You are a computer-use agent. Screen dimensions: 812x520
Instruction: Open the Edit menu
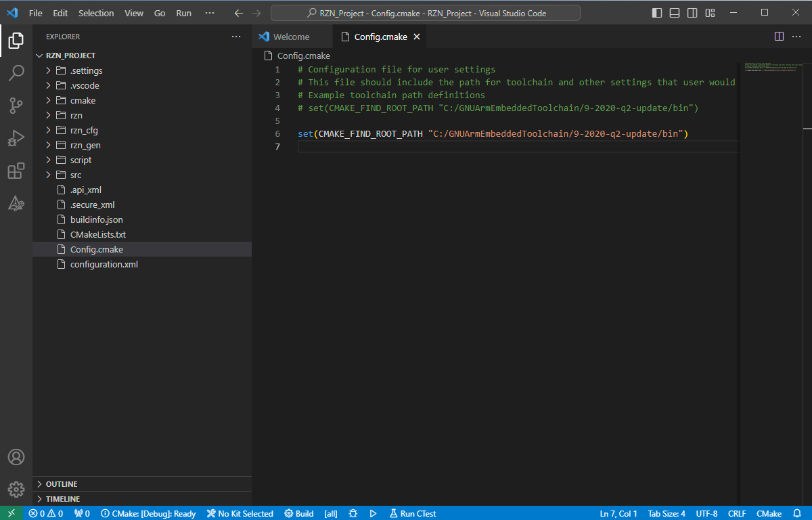click(x=60, y=13)
